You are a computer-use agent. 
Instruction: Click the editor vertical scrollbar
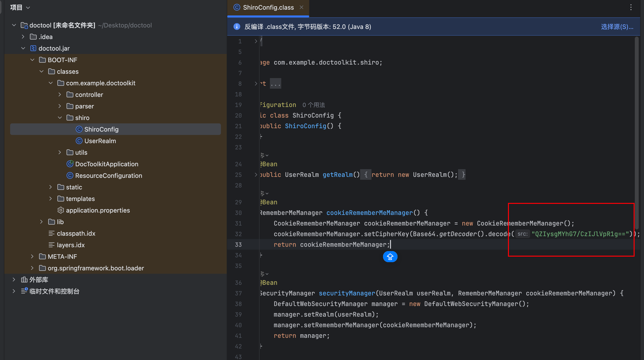pos(637,132)
